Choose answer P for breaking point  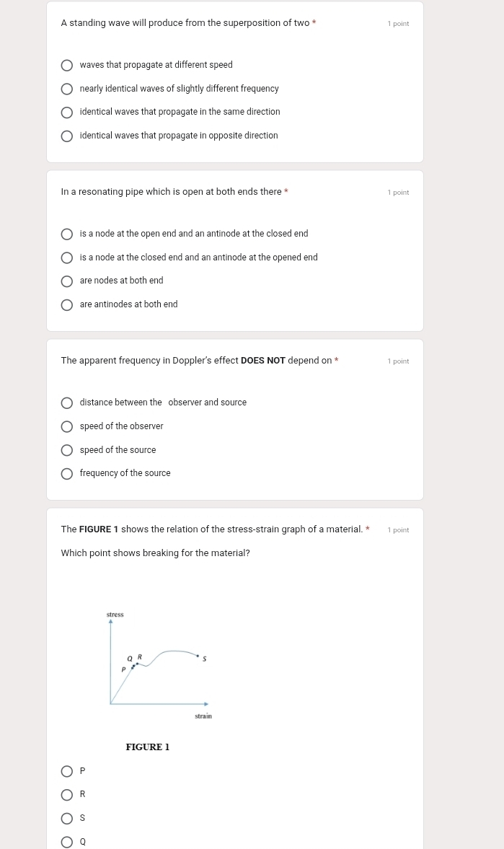[x=67, y=772]
